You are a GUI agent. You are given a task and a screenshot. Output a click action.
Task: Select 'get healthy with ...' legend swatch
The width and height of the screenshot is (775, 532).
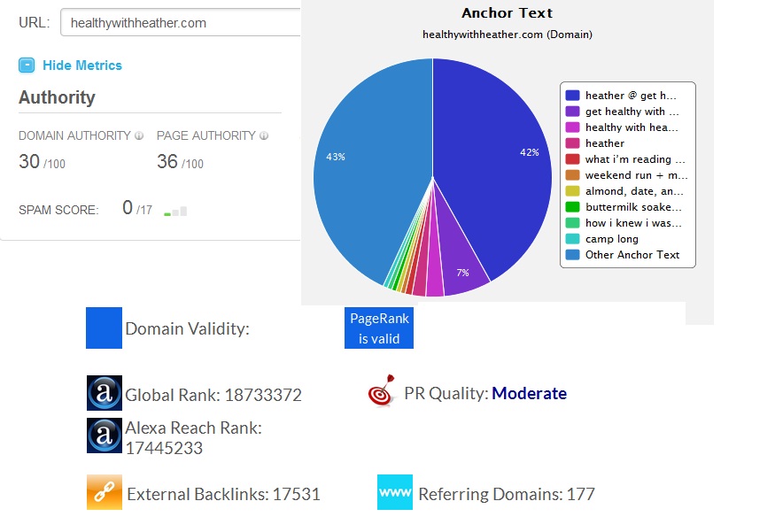(572, 112)
